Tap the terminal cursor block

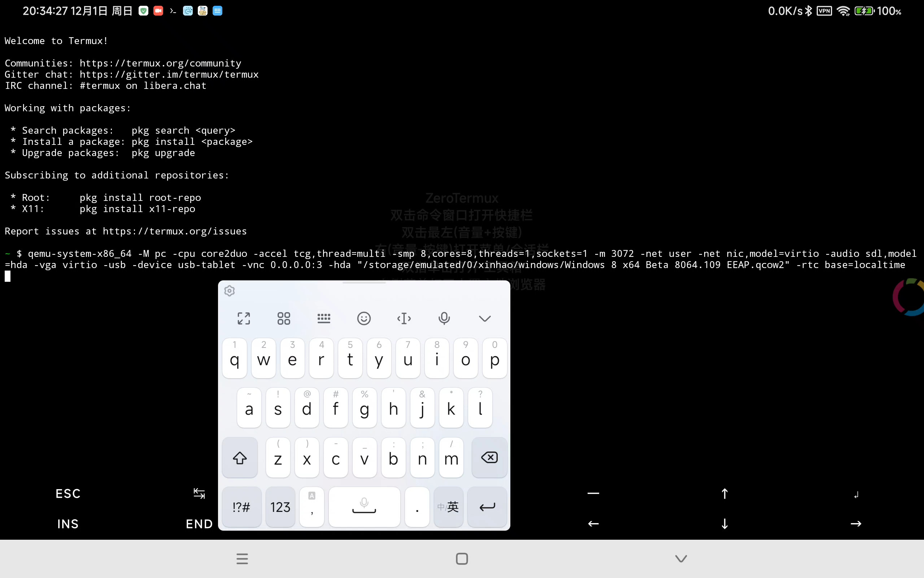pos(8,276)
